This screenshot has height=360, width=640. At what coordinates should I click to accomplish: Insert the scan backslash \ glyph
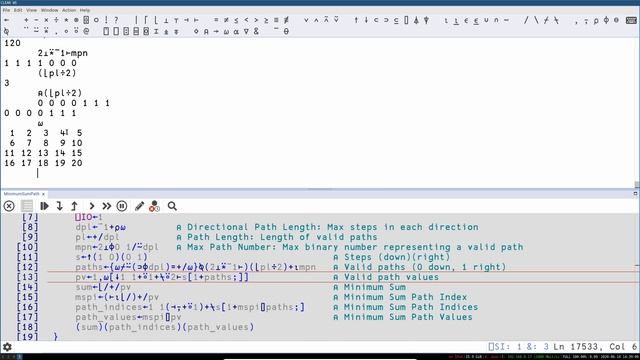[536, 20]
